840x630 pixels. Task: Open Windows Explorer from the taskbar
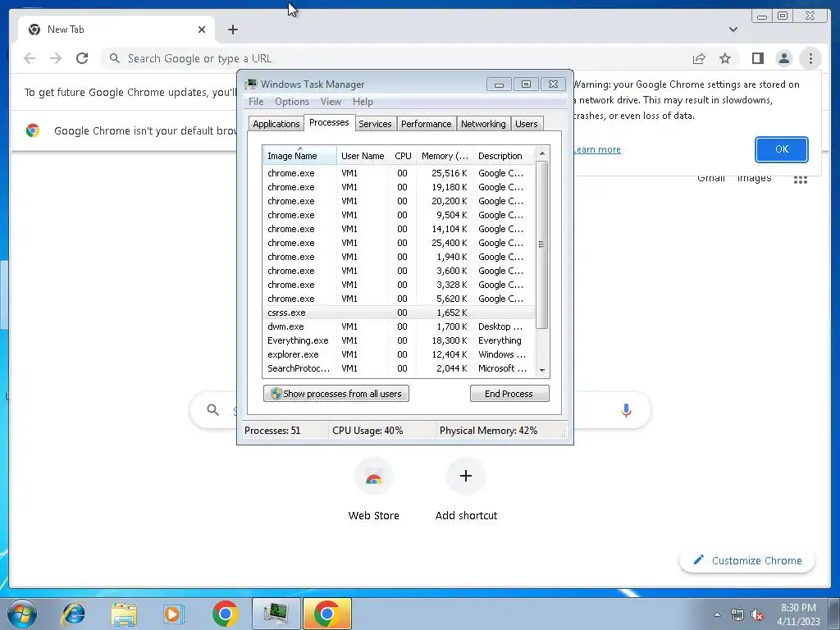coord(124,614)
